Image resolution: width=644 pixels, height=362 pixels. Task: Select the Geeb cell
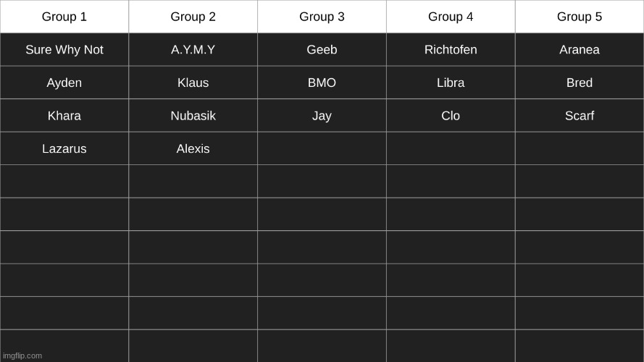(322, 50)
